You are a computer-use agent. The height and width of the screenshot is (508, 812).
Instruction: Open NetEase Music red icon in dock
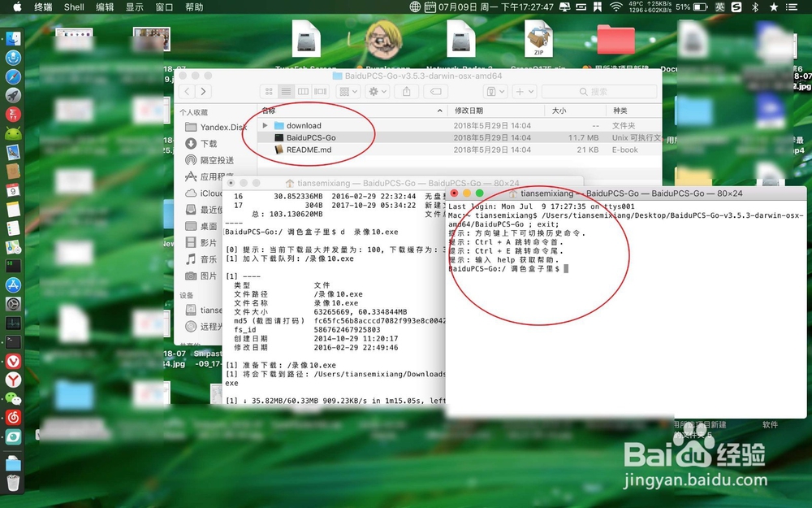[13, 417]
